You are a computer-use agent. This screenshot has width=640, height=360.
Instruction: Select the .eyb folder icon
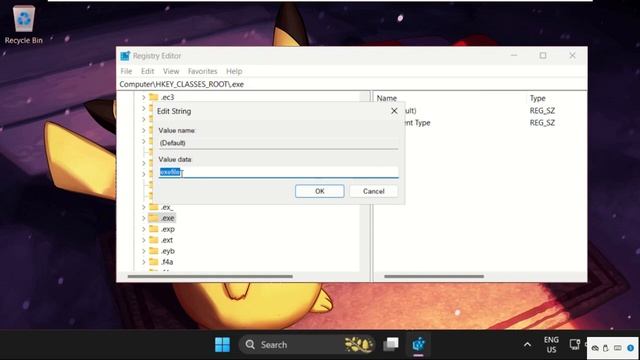pyautogui.click(x=154, y=251)
